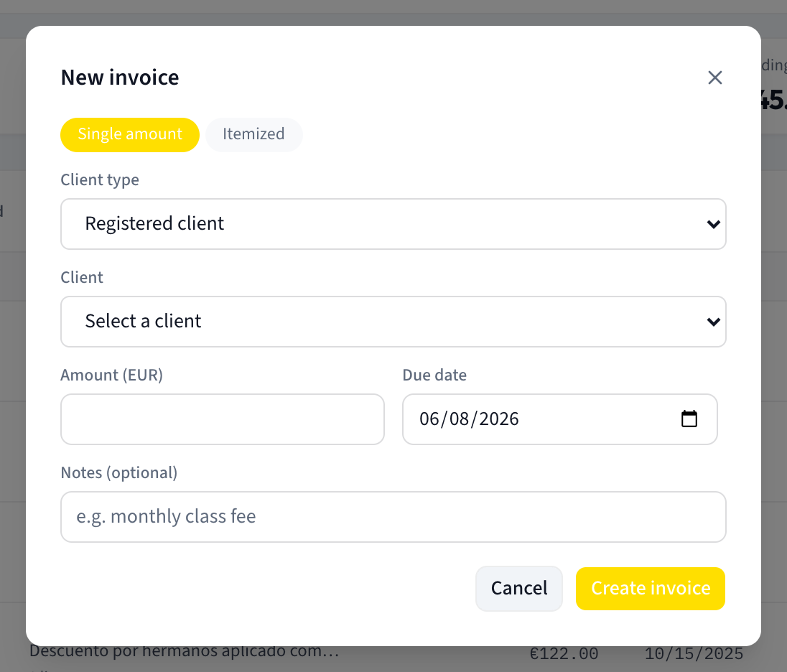This screenshot has width=787, height=672.
Task: Click the Due date label
Action: tap(434, 375)
